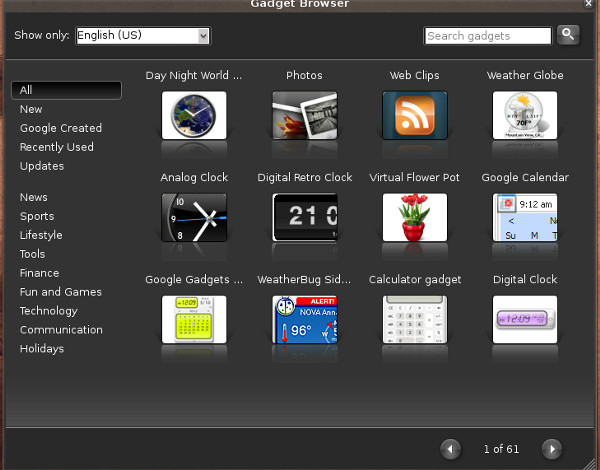Show Recently Used gadgets
This screenshot has width=600, height=470.
tap(57, 147)
